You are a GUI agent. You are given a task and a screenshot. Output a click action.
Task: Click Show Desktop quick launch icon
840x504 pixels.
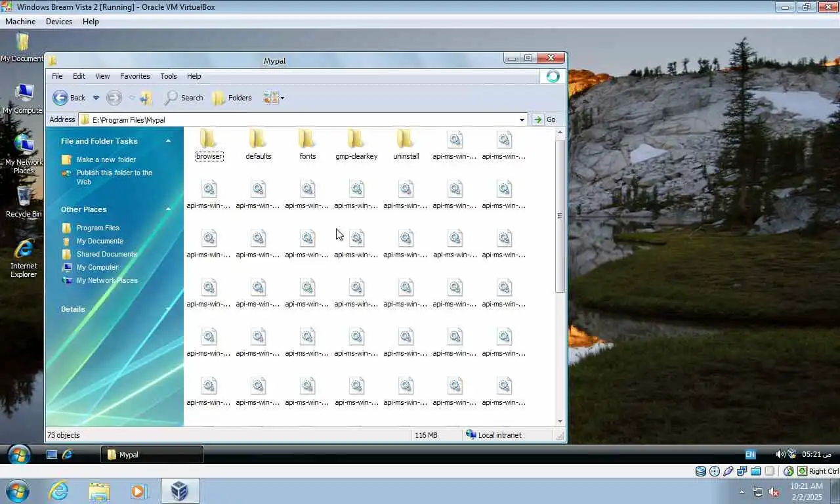(52, 454)
